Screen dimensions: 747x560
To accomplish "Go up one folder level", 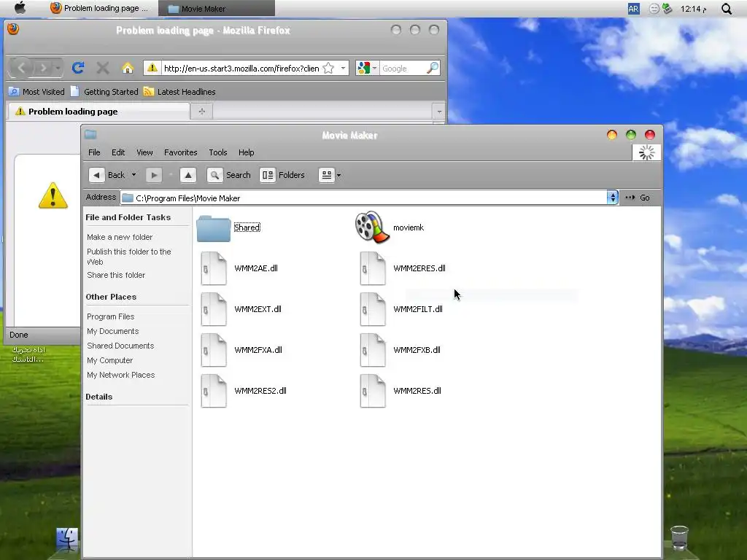I will [188, 175].
